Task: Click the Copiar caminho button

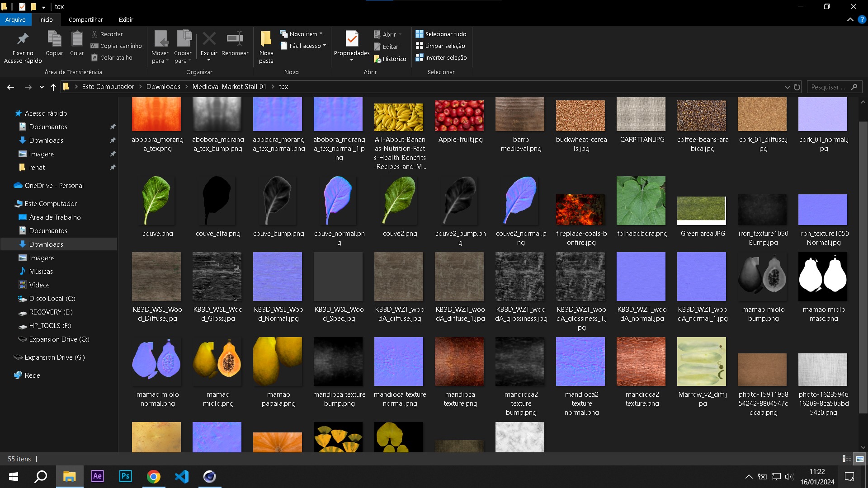Action: point(116,46)
